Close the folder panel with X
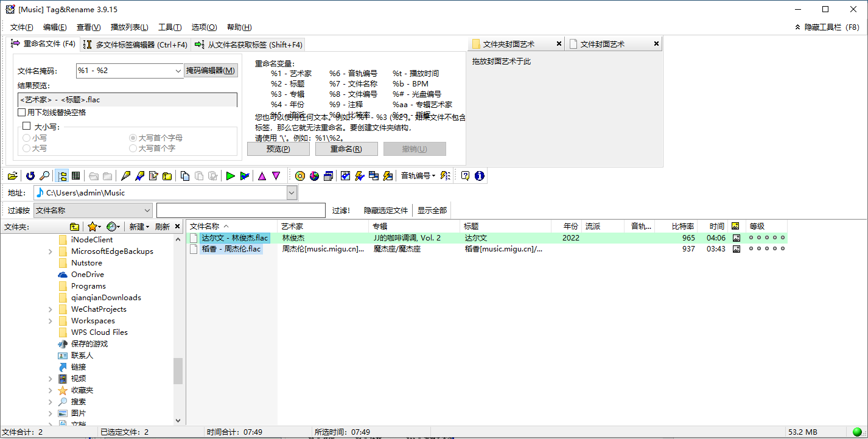 (x=178, y=227)
